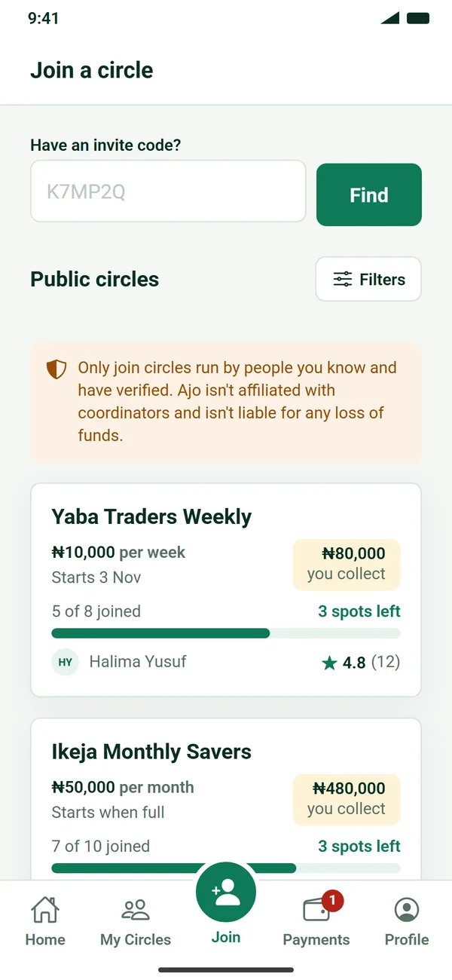This screenshot has height=980, width=452.
Task: Open My Circles people icon
Action: pos(136,910)
